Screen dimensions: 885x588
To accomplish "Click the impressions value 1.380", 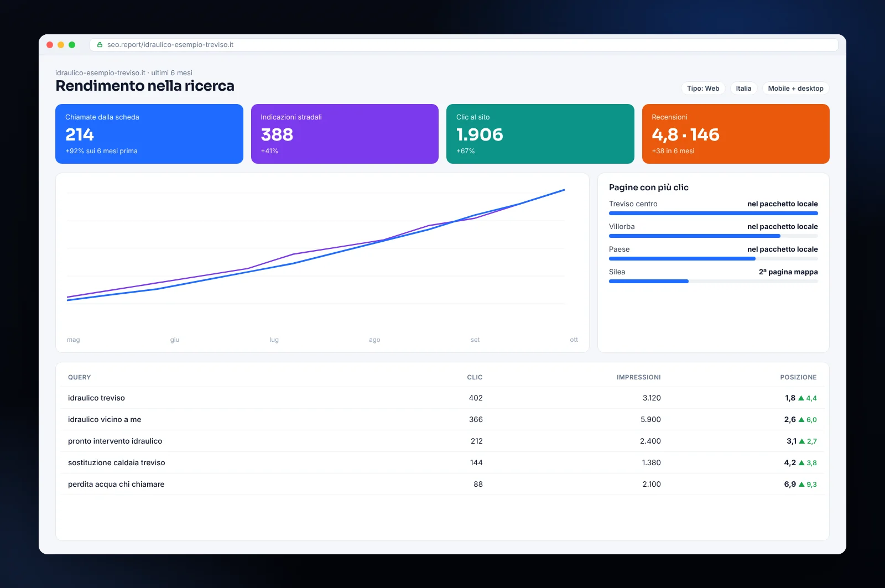I will (651, 462).
